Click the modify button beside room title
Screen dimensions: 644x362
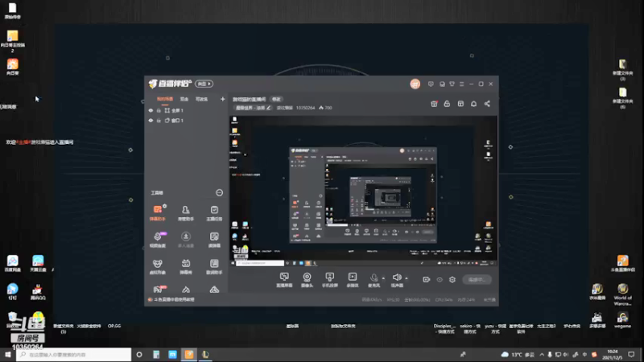tap(276, 99)
